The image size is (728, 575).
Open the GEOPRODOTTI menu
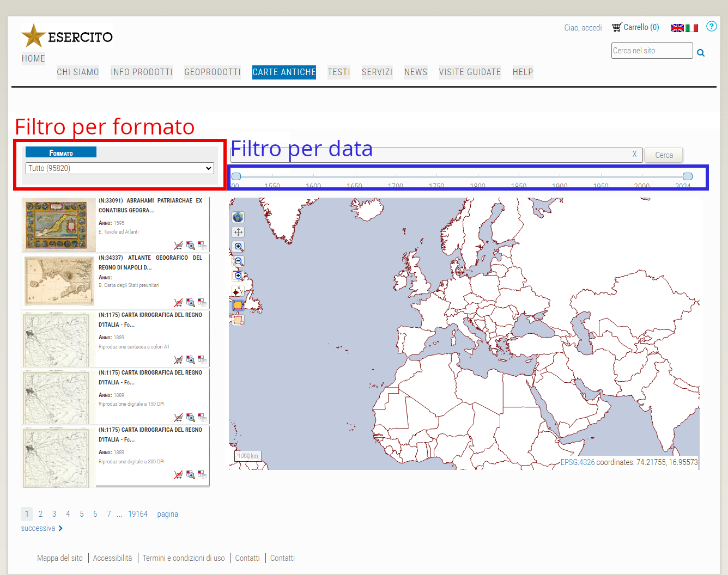(x=212, y=72)
